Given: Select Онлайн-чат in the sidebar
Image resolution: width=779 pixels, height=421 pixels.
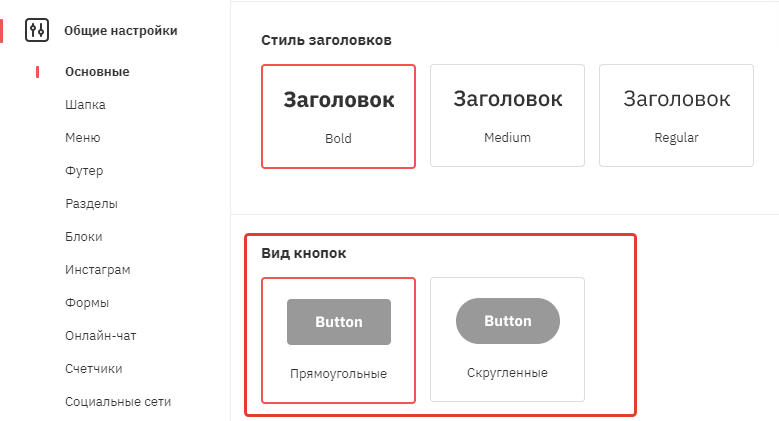Looking at the screenshot, I should [x=100, y=336].
